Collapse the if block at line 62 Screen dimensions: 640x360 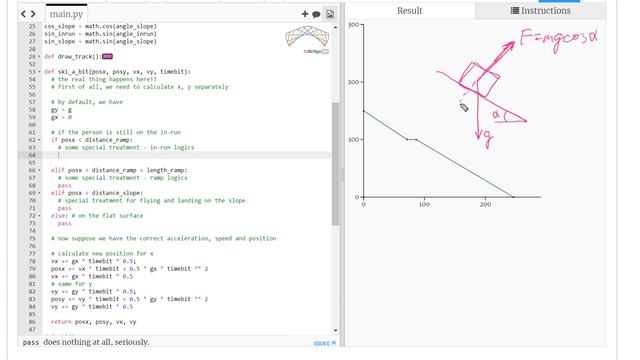point(39,140)
